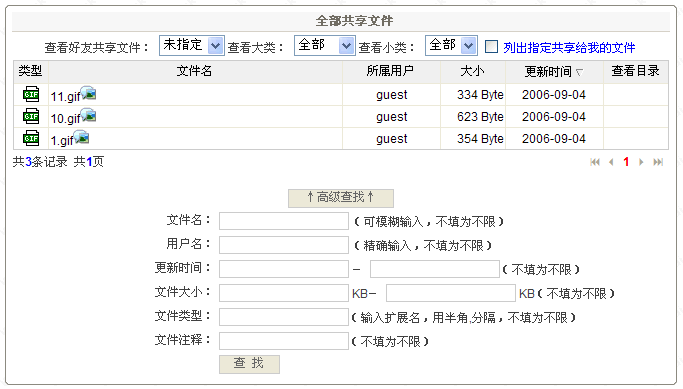Click the 列出指定共享给我的文件 link
The width and height of the screenshot is (683, 389).
pos(569,47)
